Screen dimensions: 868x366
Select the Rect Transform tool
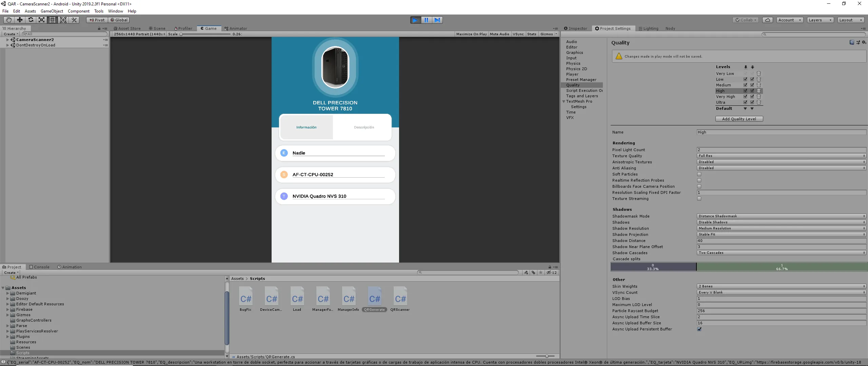(x=52, y=20)
